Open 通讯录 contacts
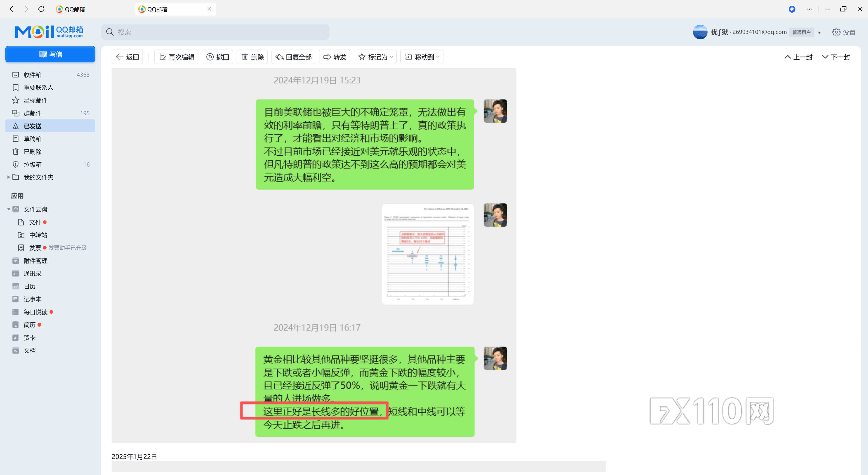Screen dimensions: 868x475 [32, 273]
